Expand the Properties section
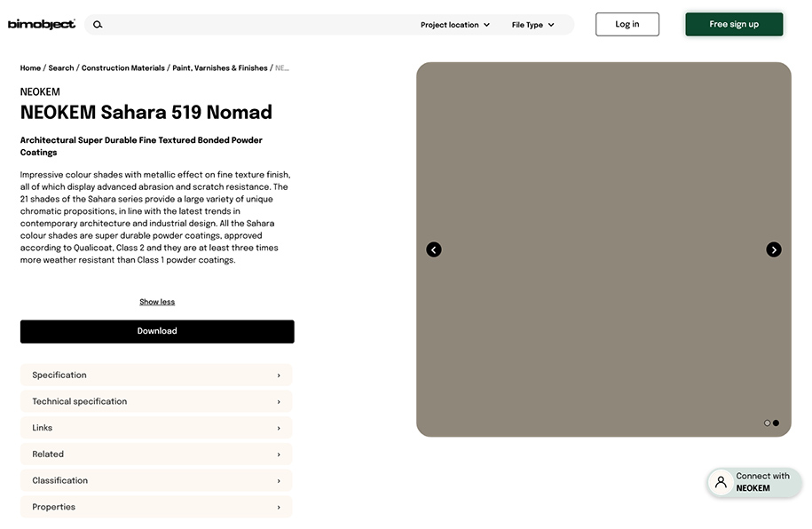Screen dimensions: 812x529 [x=156, y=507]
